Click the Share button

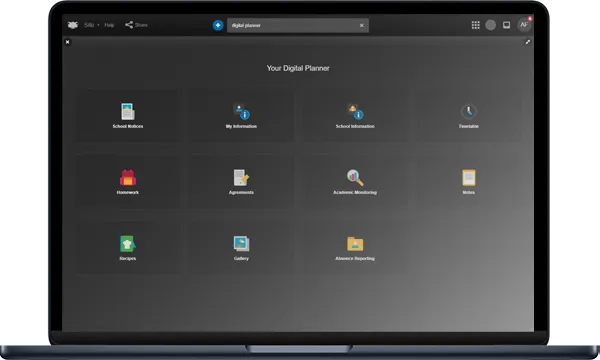pos(136,25)
